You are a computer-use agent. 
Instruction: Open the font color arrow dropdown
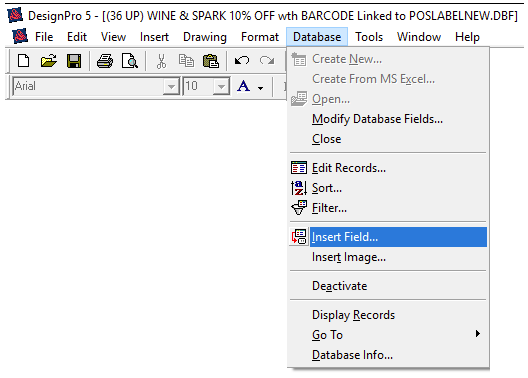(260, 88)
